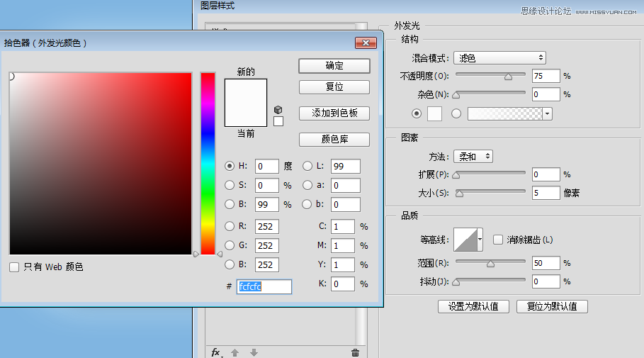644x358 pixels.
Task: Click the 杂色 noise slider handle
Action: coord(456,95)
